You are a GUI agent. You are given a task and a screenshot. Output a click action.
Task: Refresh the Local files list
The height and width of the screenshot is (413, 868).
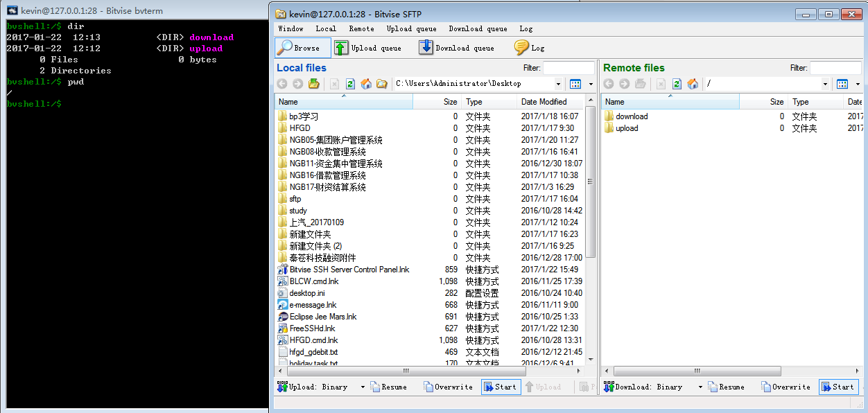pyautogui.click(x=350, y=84)
